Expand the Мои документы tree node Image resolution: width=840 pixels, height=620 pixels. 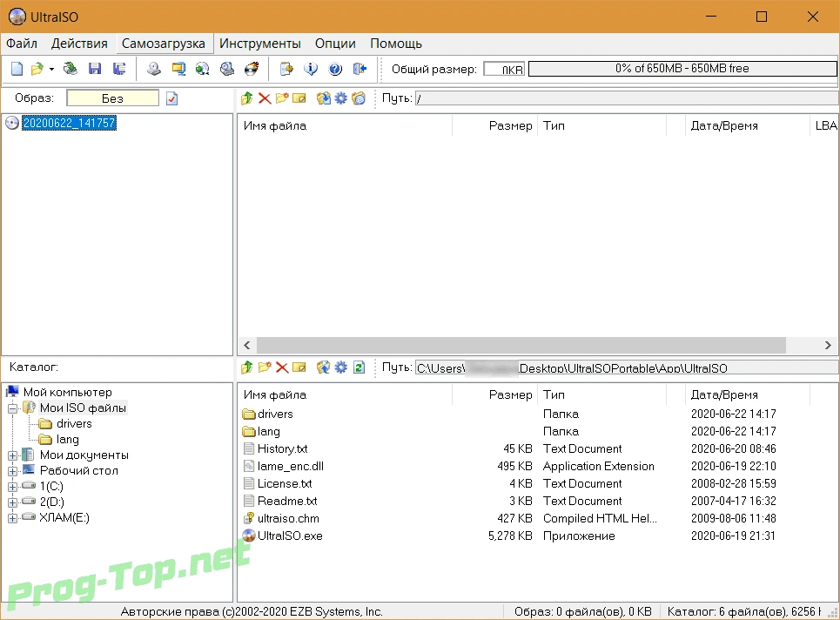[13, 455]
